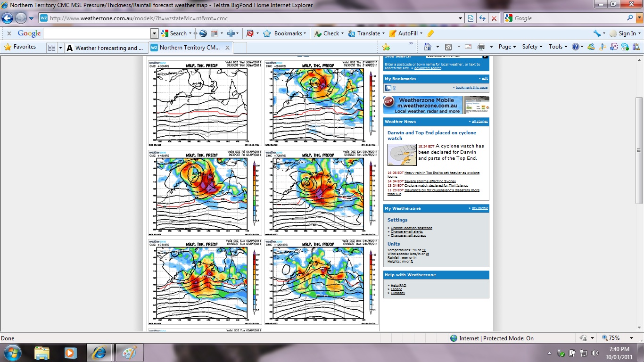Open Windows Media Player from taskbar
This screenshot has height=362, width=644.
(70, 353)
